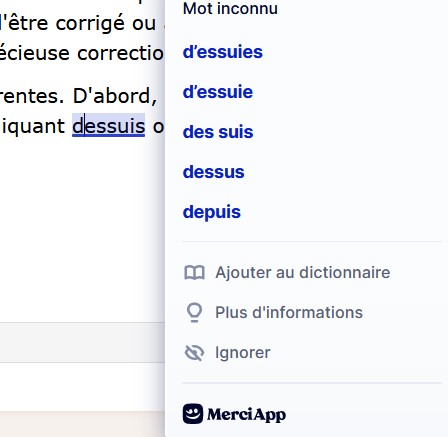Choose the "d'essuie" correction

[218, 92]
